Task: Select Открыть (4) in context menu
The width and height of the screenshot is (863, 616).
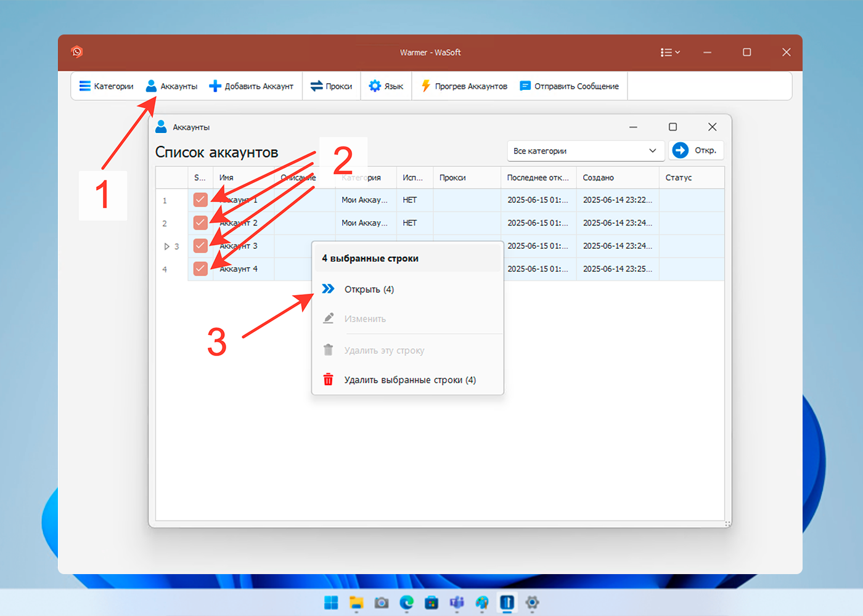Action: coord(369,290)
